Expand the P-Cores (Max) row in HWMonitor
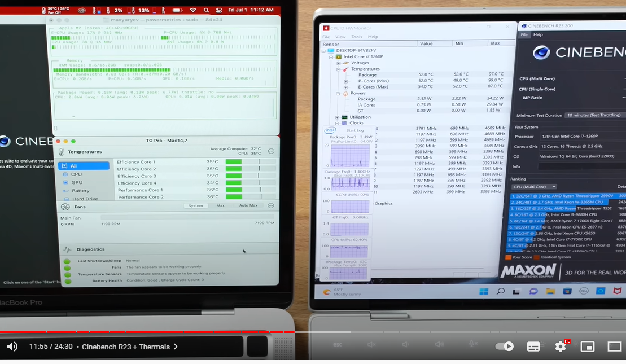This screenshot has width=626, height=364. [345, 81]
